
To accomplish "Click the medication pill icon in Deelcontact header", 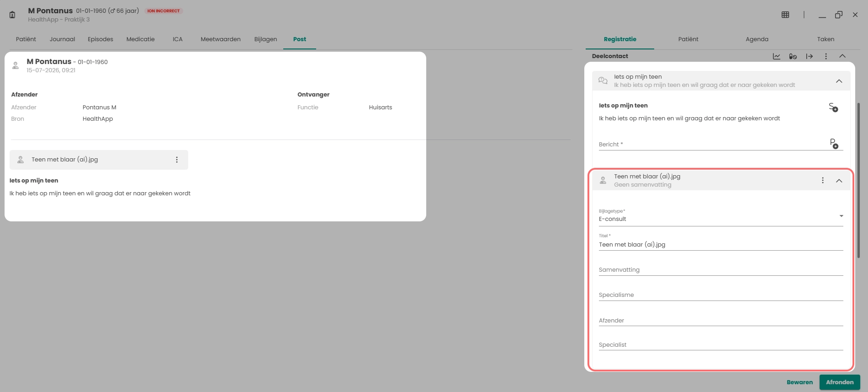I will 793,56.
